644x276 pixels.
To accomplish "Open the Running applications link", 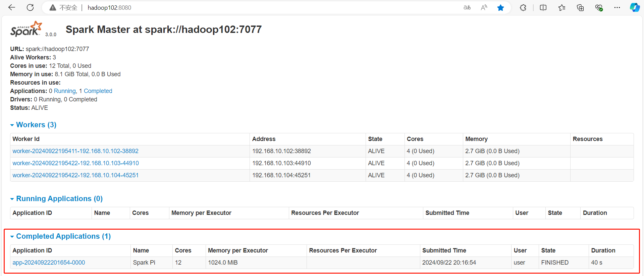I will tap(65, 91).
